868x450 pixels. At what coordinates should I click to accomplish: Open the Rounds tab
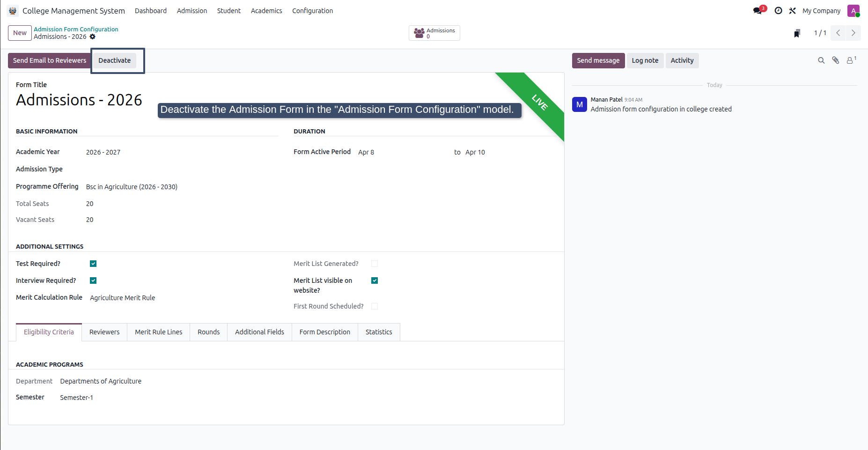pyautogui.click(x=208, y=332)
